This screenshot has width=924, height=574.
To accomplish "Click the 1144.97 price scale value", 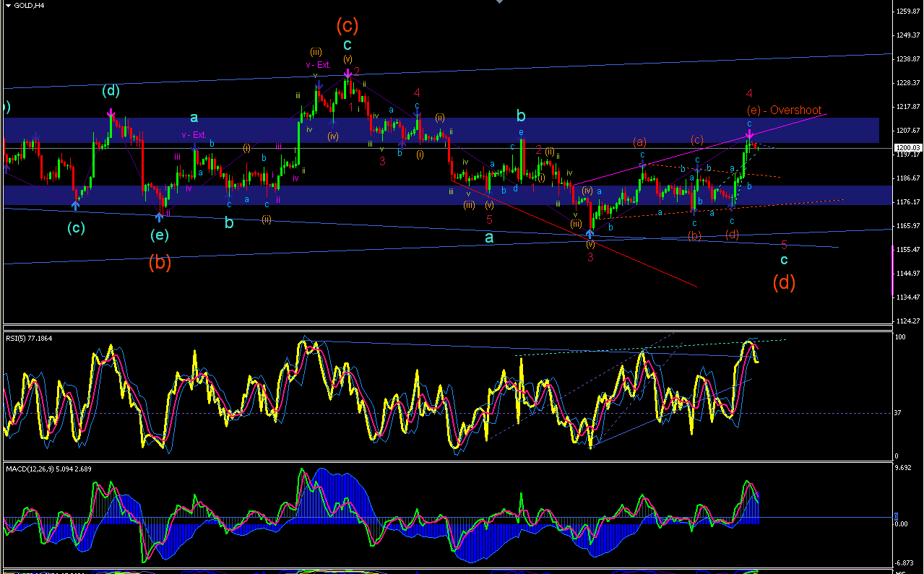I will click(908, 273).
